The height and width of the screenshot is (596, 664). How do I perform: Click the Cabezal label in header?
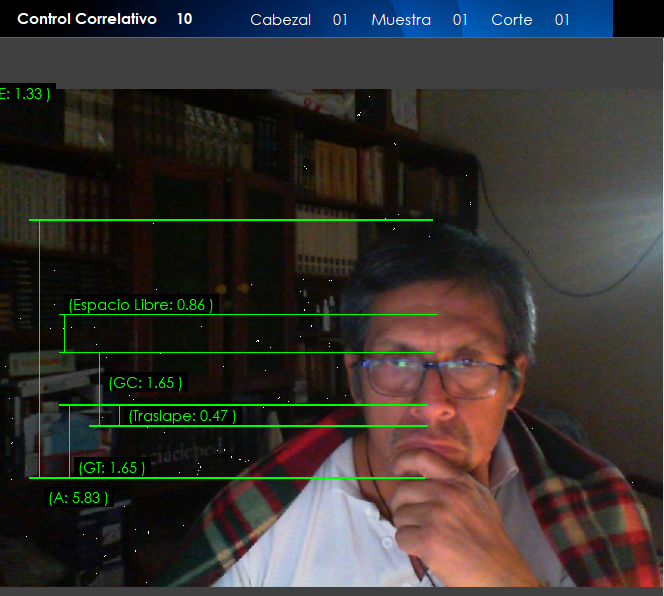click(280, 20)
